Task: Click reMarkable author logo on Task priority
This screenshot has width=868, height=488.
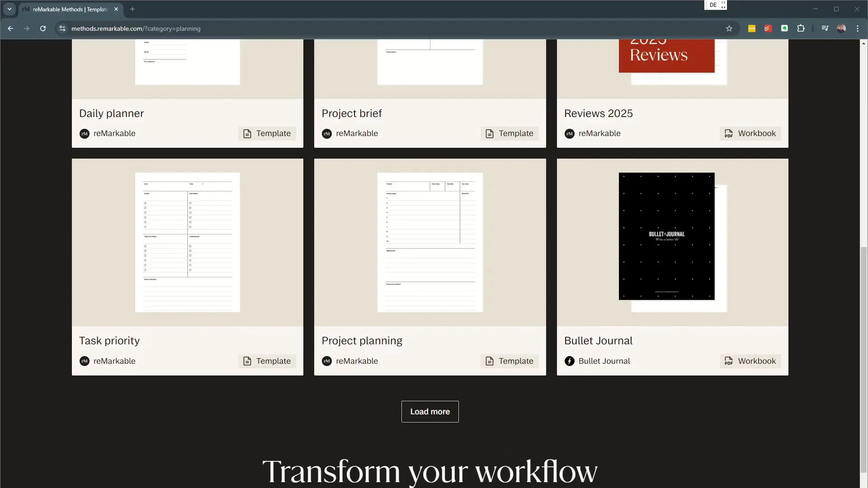Action: (85, 361)
